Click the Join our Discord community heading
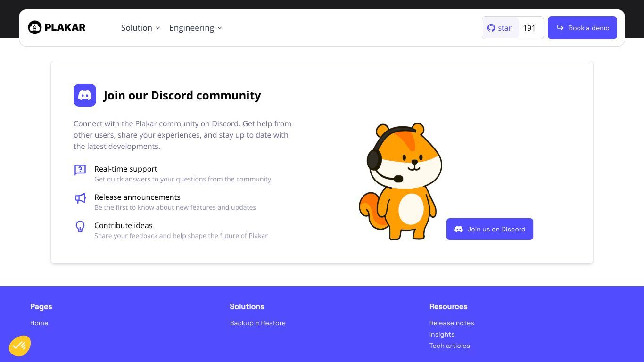The image size is (644, 362). [182, 95]
